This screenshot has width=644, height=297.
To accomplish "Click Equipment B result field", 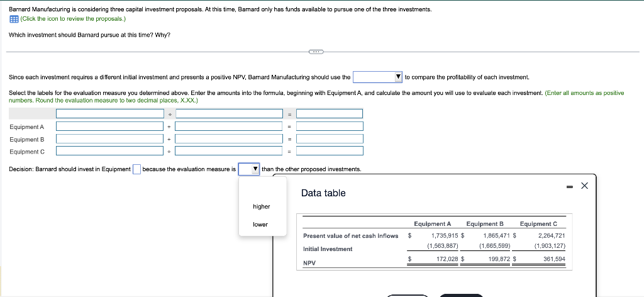I will 330,139.
